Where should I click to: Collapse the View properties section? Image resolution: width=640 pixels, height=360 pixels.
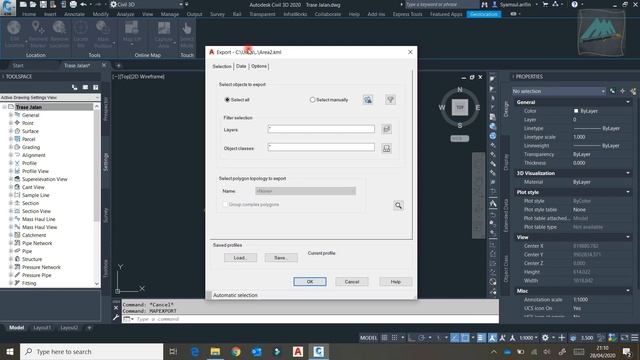click(628, 237)
